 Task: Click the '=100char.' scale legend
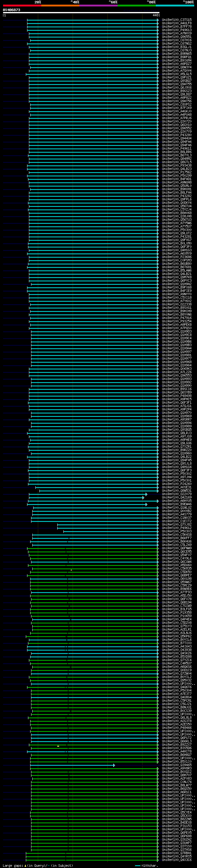pyautogui.click(x=149, y=866)
